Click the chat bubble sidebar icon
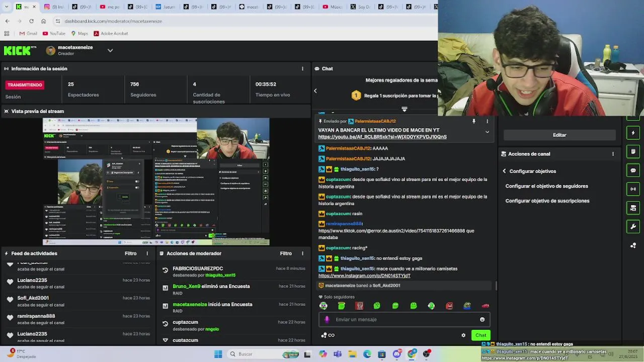The height and width of the screenshot is (362, 644). pos(633,170)
